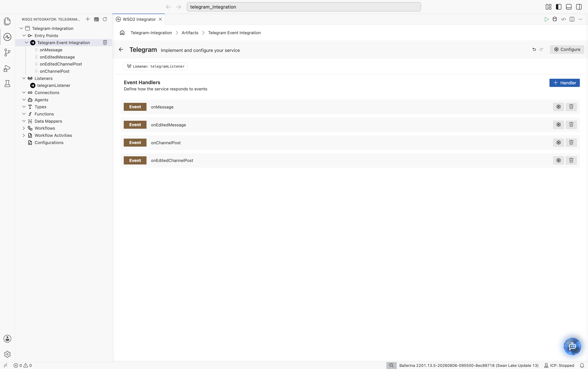Toggle the secondary side bar visibility
Image resolution: width=588 pixels, height=369 pixels.
tap(579, 7)
